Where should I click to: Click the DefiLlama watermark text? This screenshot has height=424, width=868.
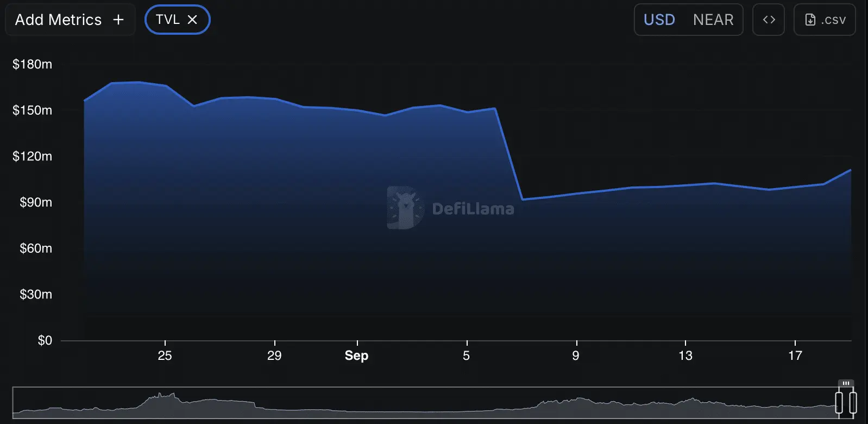473,209
